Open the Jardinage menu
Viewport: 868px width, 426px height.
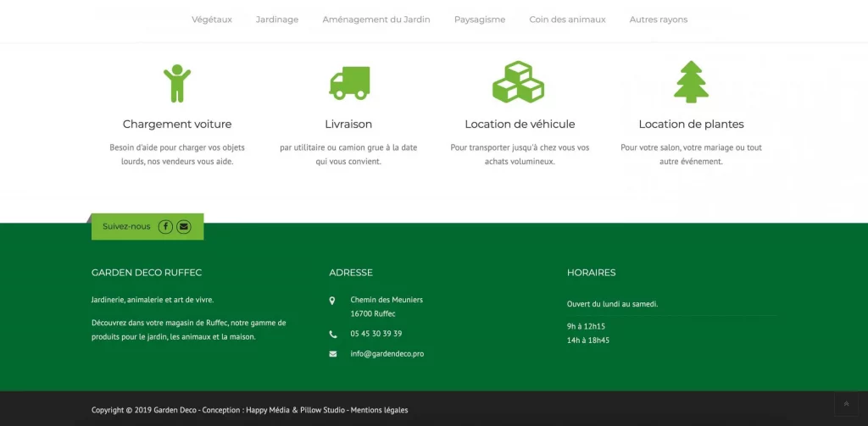pos(277,19)
